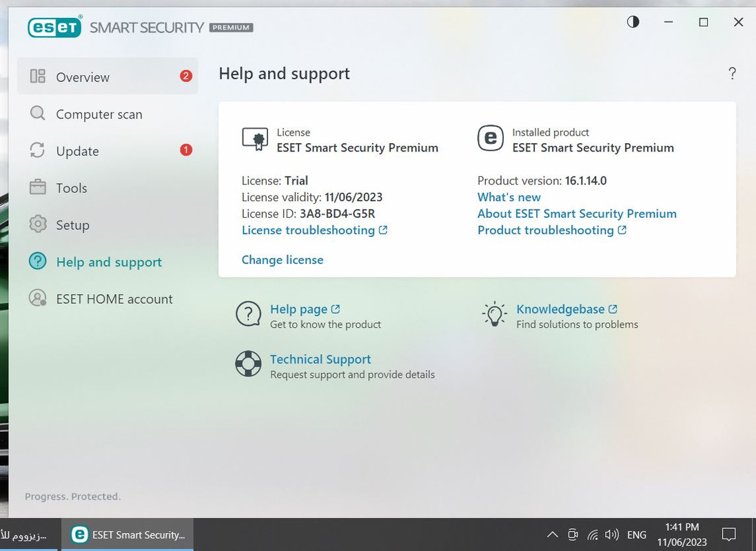Click the external link icon beside Help page
756x551 pixels.
click(x=336, y=309)
